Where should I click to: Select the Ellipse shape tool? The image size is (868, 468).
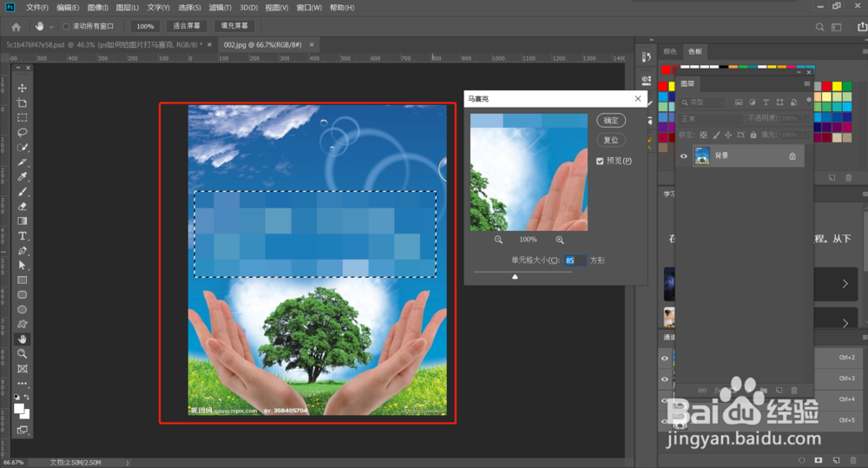point(23,310)
